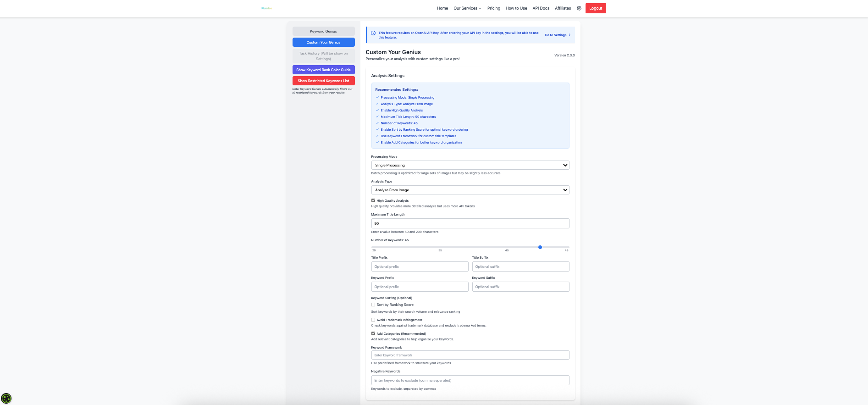Click the Custom Your Genius heading

pos(393,52)
